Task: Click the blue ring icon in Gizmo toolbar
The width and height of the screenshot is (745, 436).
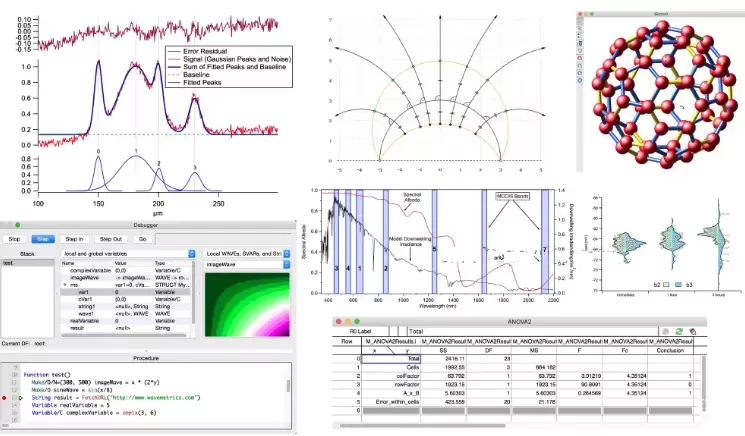Action: (x=580, y=81)
